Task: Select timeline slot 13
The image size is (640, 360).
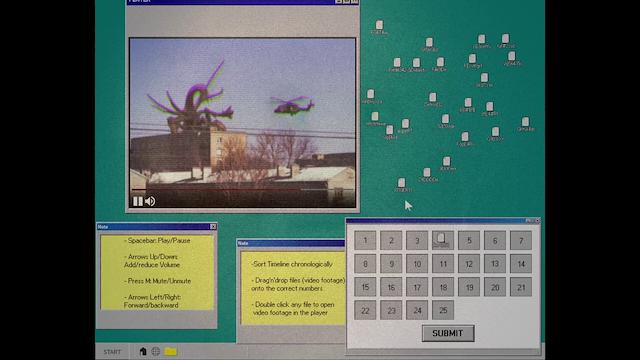Action: click(x=495, y=264)
